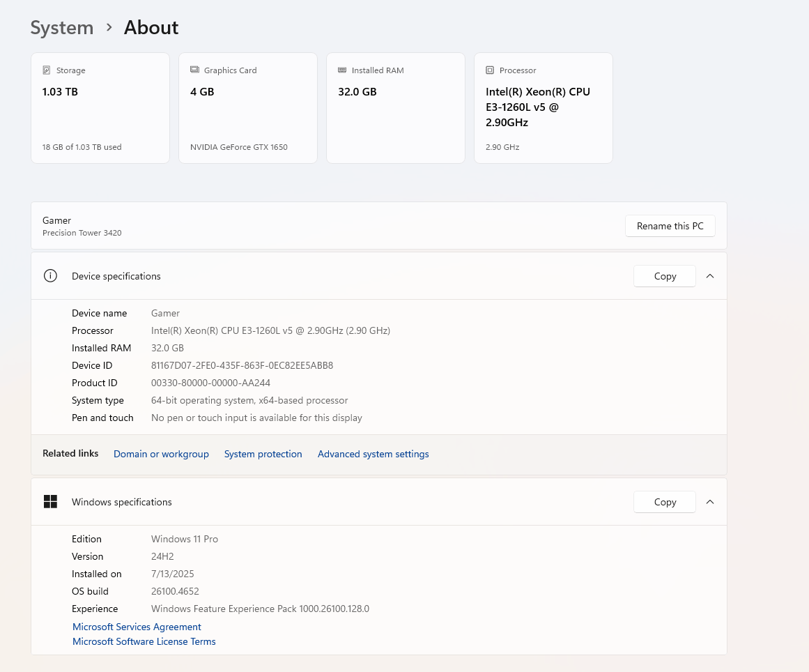The image size is (809, 672).
Task: Open the System protection link
Action: click(263, 454)
